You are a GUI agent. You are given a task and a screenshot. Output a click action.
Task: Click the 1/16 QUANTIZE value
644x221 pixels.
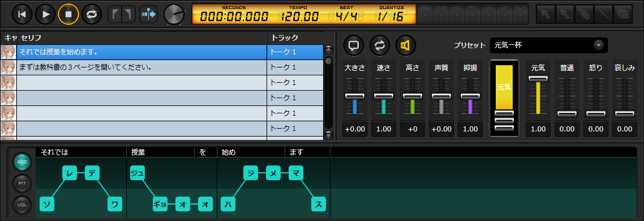390,17
